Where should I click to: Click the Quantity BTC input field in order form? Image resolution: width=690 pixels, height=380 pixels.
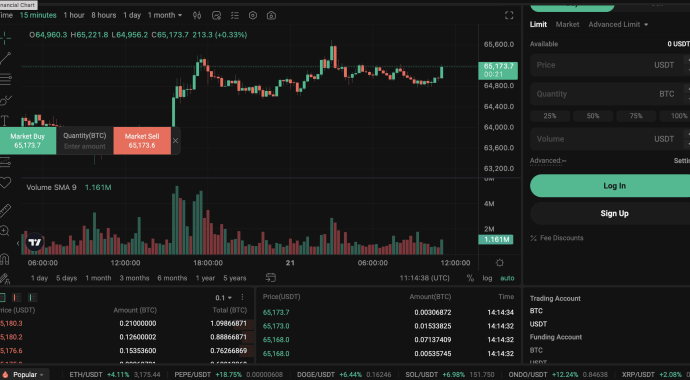[610, 94]
